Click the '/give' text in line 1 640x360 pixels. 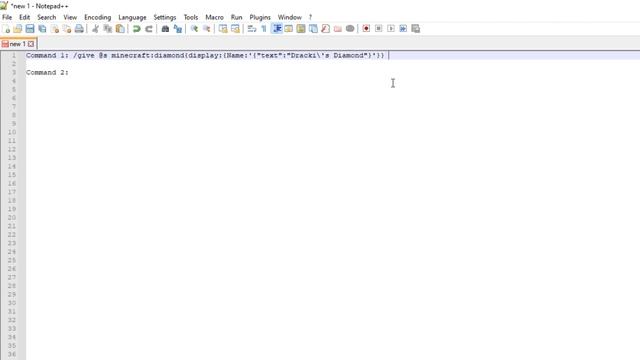[84, 55]
